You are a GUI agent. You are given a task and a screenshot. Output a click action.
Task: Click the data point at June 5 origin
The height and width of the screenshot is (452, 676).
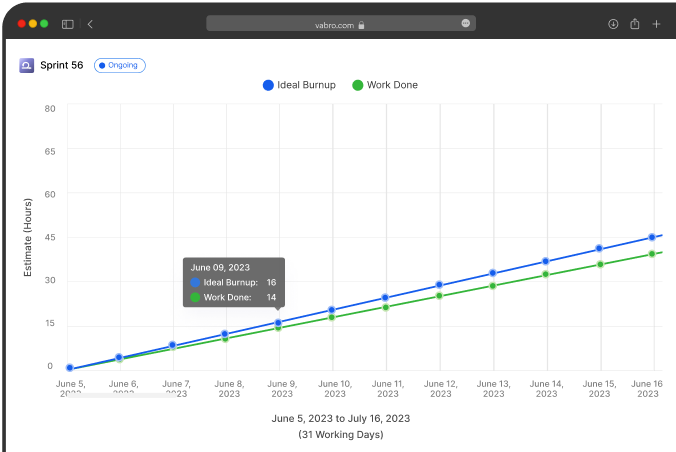pyautogui.click(x=70, y=368)
